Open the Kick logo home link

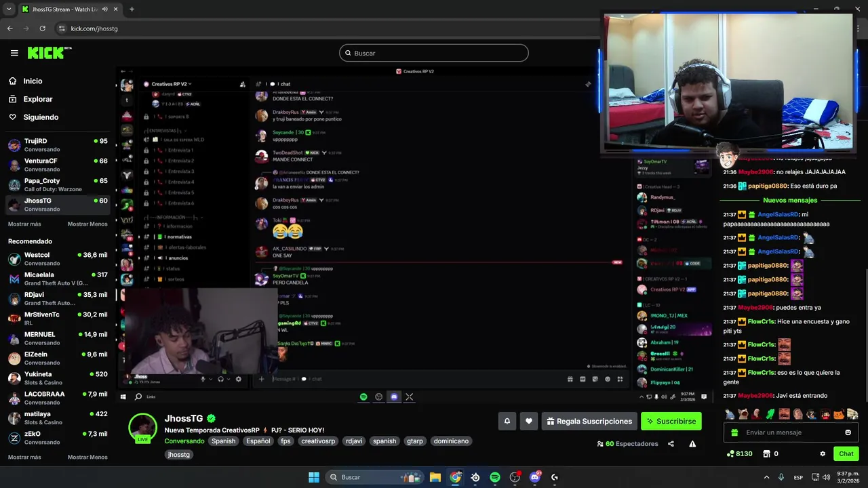tap(50, 53)
